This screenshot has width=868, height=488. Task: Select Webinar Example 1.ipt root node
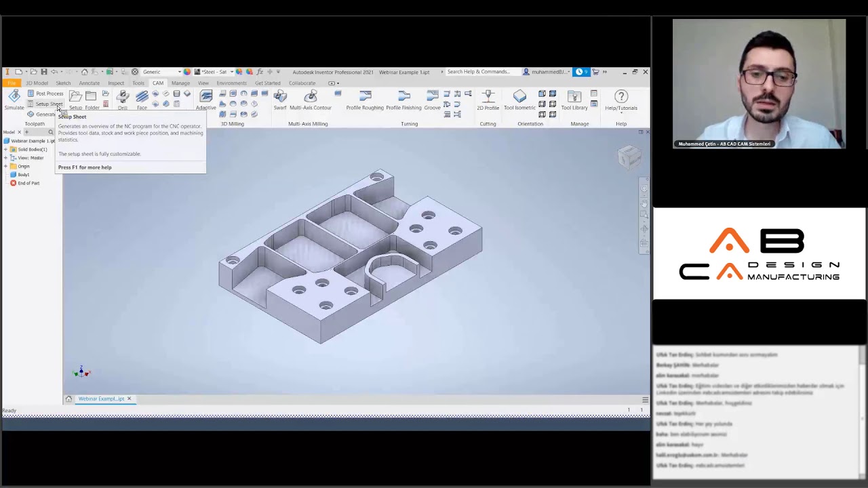point(29,141)
